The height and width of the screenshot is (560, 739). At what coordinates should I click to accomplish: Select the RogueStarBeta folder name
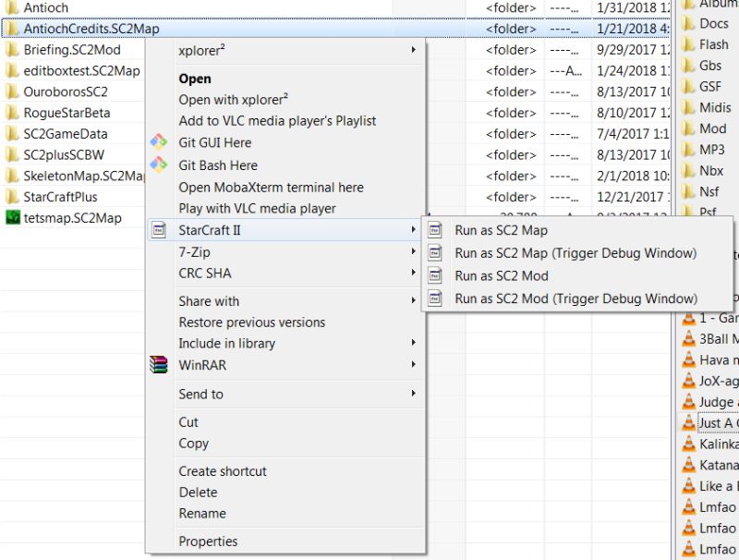click(67, 113)
